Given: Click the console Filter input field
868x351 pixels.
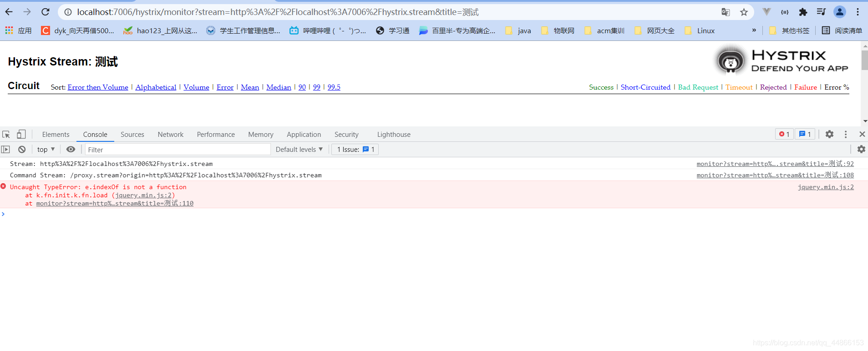Looking at the screenshot, I should pos(178,150).
